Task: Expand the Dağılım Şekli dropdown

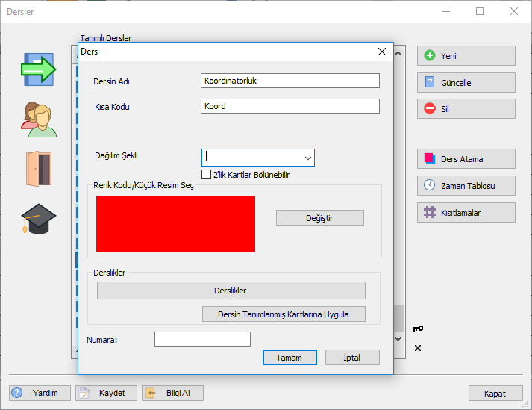Action: tap(307, 158)
